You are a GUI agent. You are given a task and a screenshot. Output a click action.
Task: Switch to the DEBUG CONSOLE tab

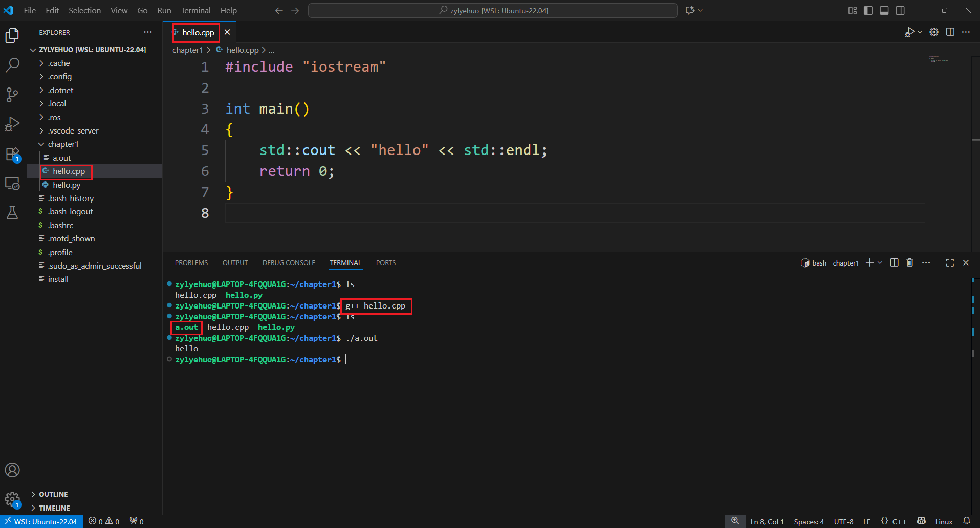[289, 262]
